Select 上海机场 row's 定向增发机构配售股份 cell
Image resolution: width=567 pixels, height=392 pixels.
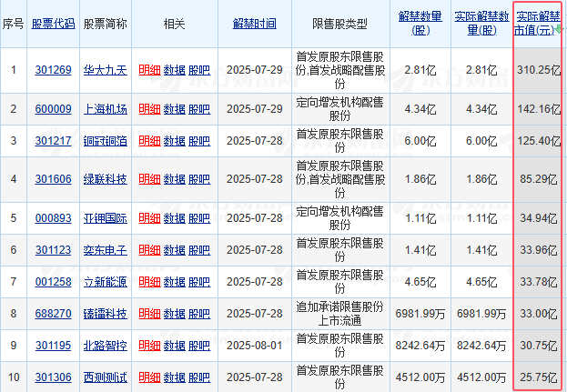(339, 109)
